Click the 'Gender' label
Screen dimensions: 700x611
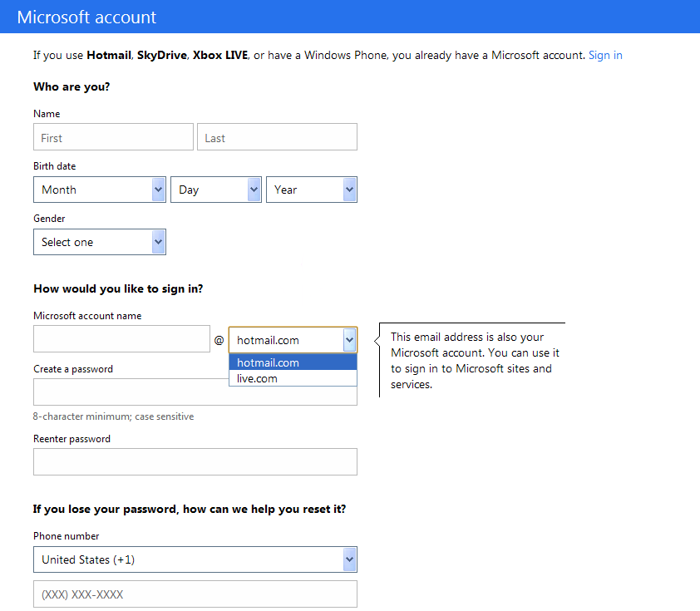click(x=49, y=219)
